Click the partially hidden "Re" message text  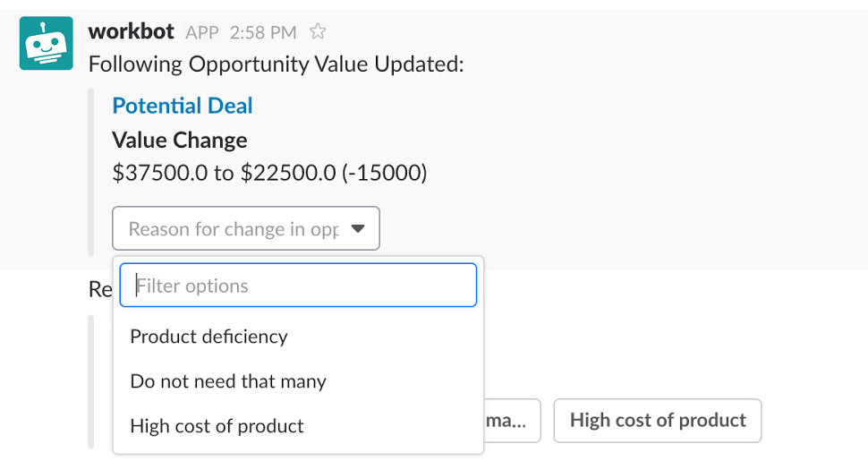pos(100,289)
